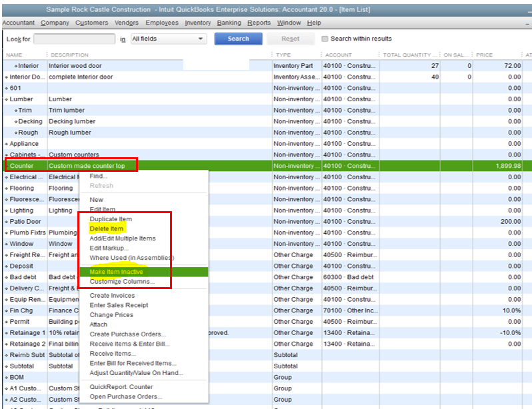532x409 pixels.
Task: Open the Accountant menu
Action: [x=18, y=23]
